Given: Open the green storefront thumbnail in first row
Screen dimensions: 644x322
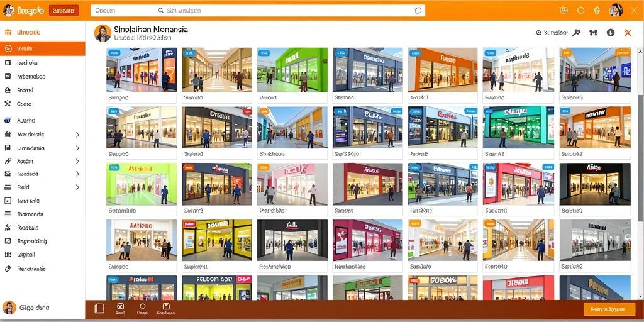Looking at the screenshot, I should tap(292, 69).
